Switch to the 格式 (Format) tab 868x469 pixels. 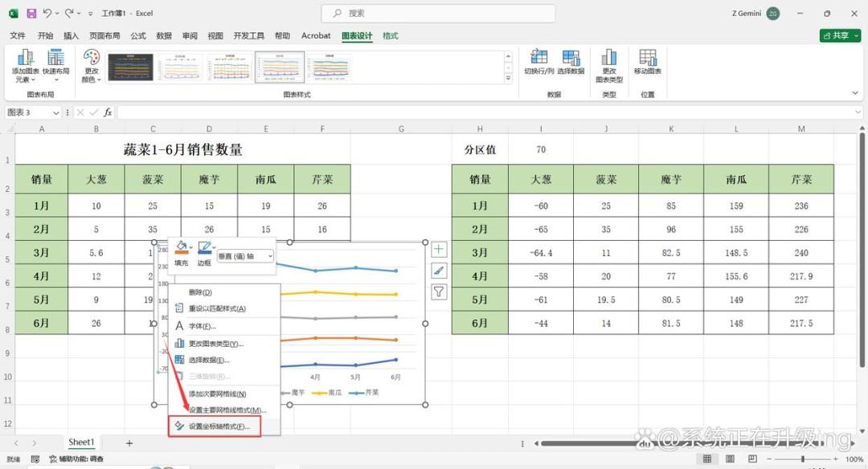(x=391, y=35)
